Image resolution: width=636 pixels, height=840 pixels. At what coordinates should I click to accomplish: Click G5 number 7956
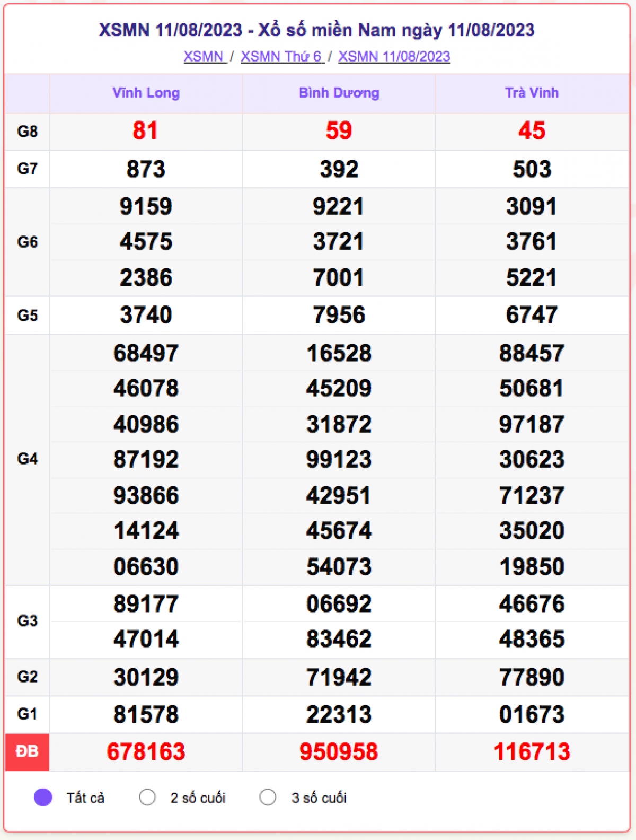[x=339, y=315]
